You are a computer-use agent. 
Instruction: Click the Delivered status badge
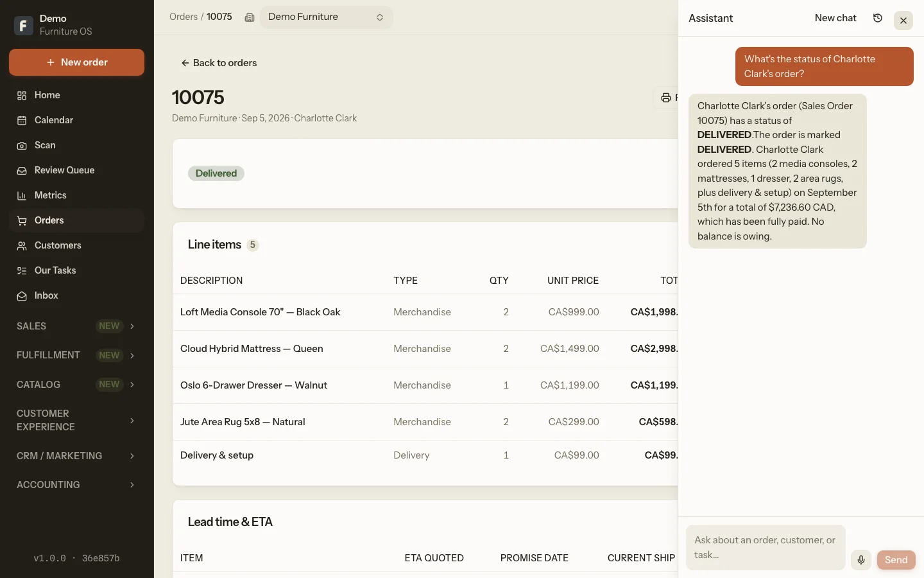pyautogui.click(x=216, y=173)
